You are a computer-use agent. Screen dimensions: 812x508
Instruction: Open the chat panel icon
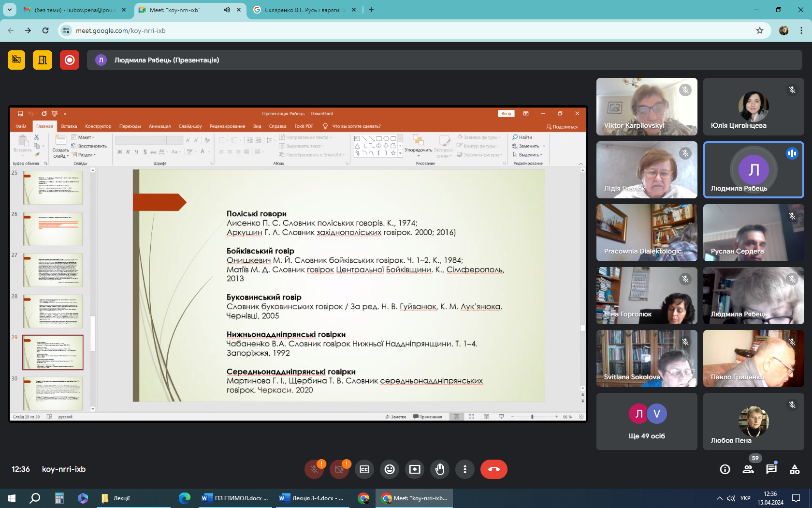(x=771, y=469)
